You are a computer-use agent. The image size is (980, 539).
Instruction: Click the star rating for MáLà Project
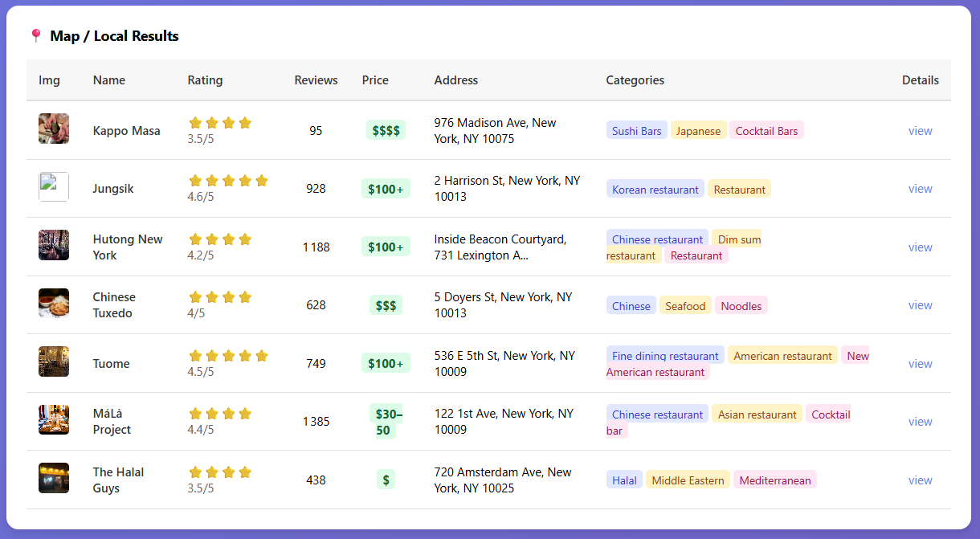coord(220,413)
